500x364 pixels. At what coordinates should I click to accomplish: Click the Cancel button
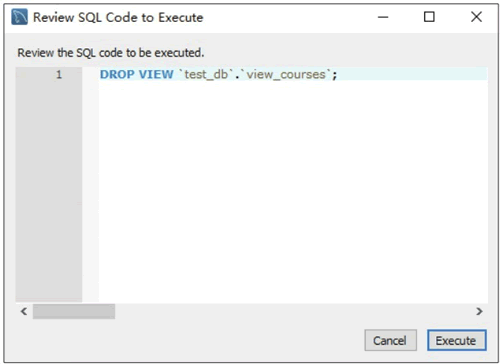point(390,340)
